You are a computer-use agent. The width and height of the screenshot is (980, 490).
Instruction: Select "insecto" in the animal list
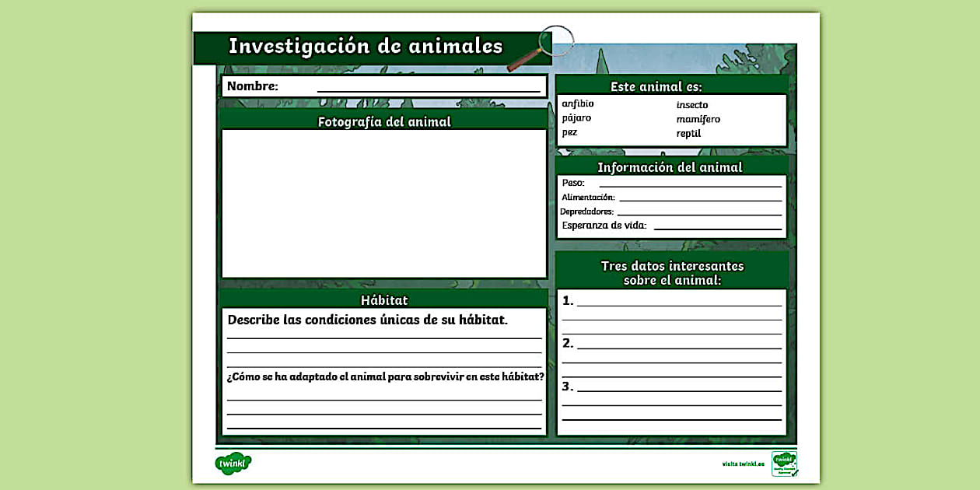(691, 104)
